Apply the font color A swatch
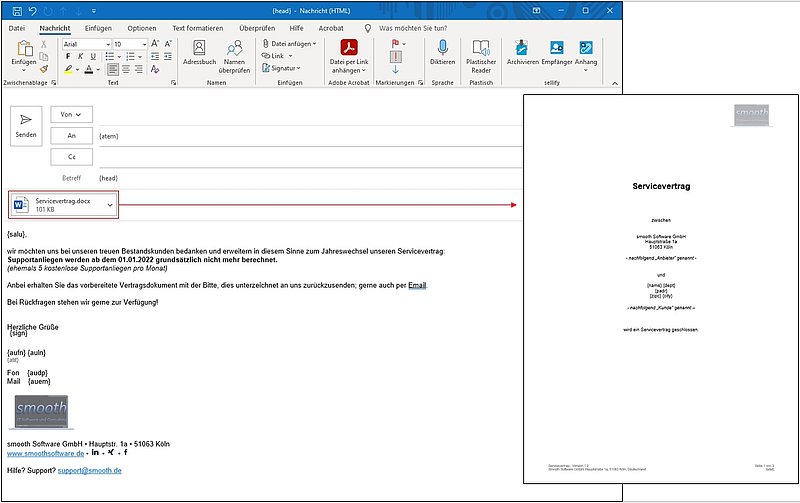Screen dimensions: 800x503 [x=89, y=69]
